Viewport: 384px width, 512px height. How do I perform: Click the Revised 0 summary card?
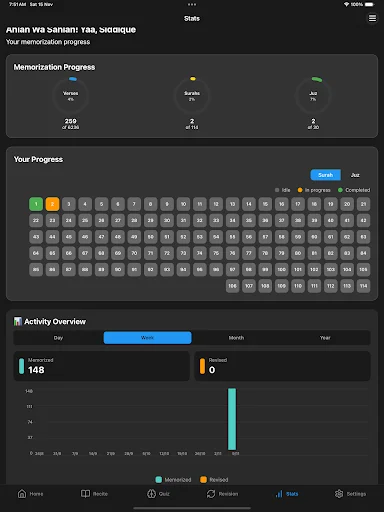(x=282, y=366)
